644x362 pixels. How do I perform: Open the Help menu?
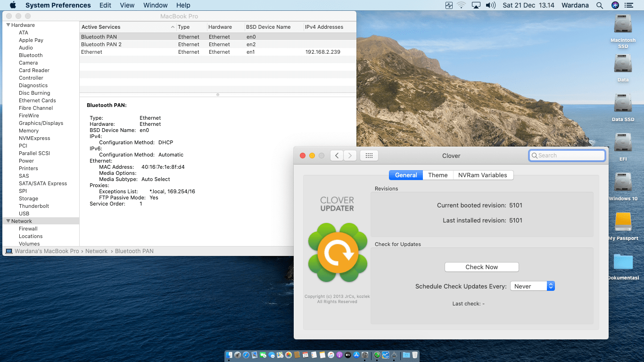(183, 5)
